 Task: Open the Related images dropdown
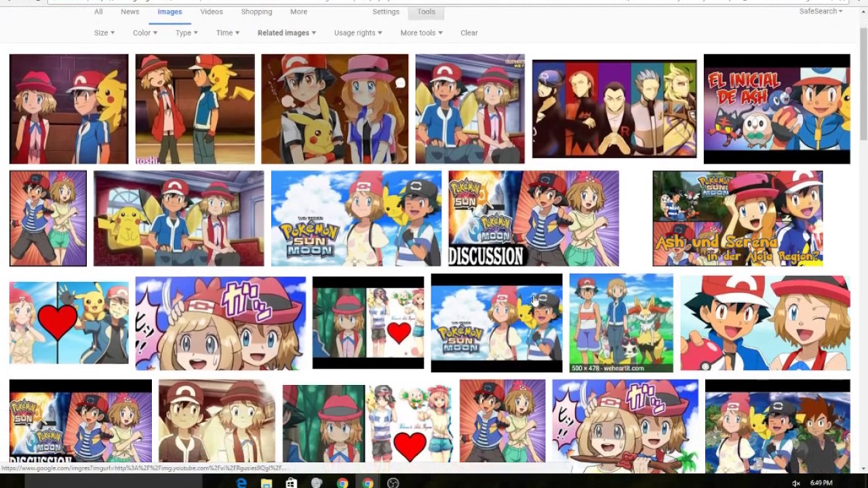point(287,33)
